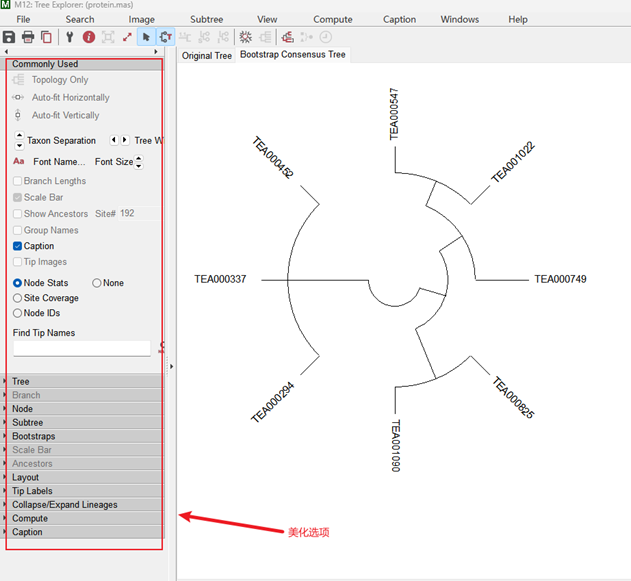631x581 pixels.
Task: Click the Aa font icon
Action: (x=19, y=161)
